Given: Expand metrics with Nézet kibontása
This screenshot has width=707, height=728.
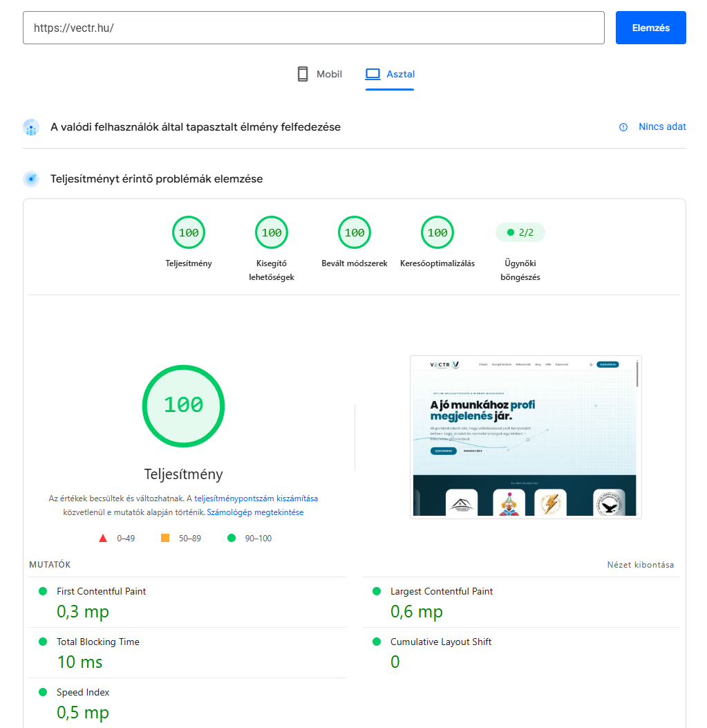Looking at the screenshot, I should click(640, 565).
